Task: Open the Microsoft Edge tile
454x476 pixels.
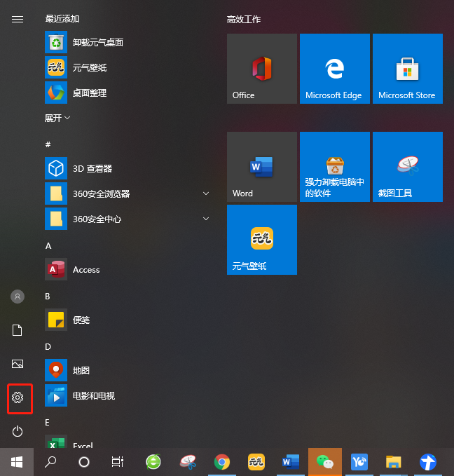Action: [335, 69]
